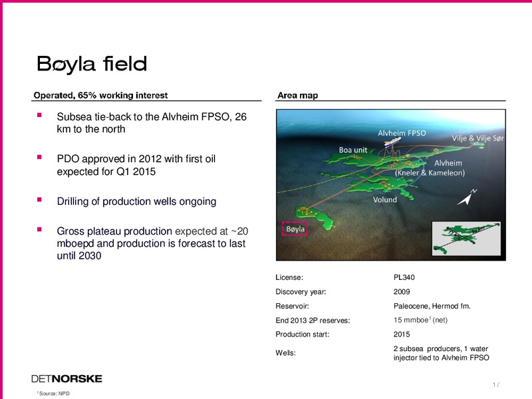Click the 'Volund' map label

(x=385, y=199)
